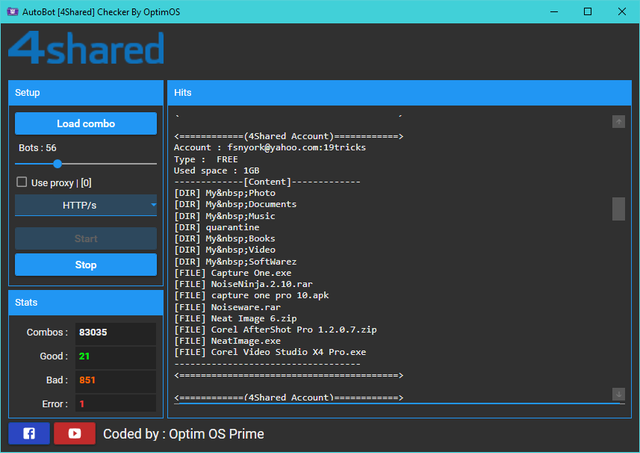Select the Stats panel header

pos(86,302)
